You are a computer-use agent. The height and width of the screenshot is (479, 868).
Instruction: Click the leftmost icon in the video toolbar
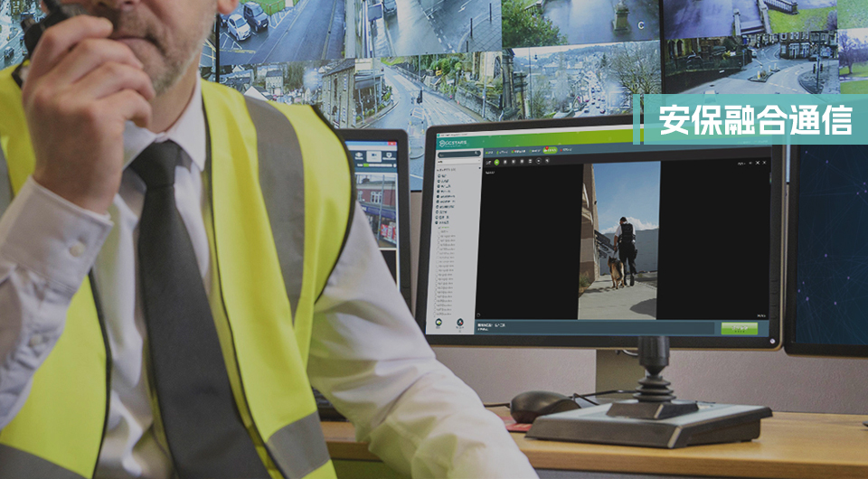489,161
